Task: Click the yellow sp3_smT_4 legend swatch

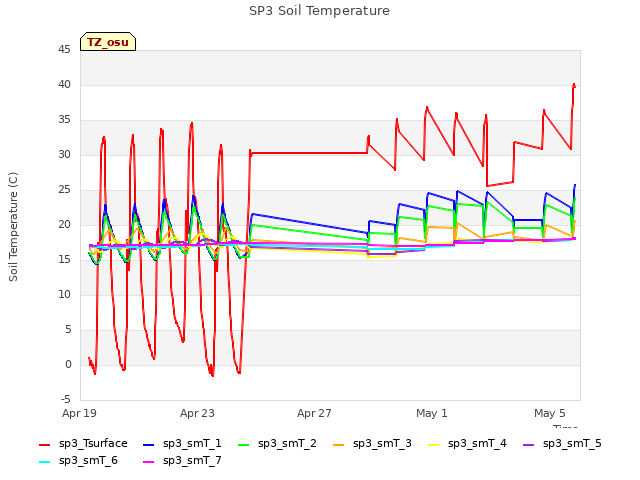Action: coord(433,444)
